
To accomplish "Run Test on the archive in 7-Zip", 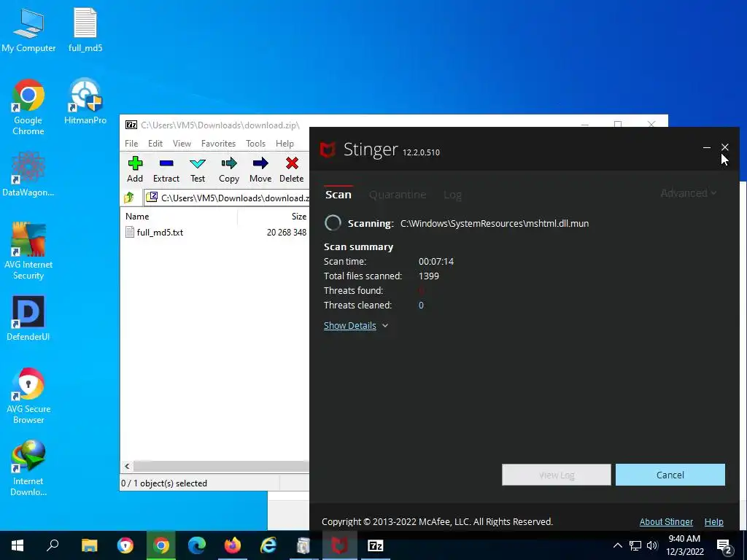I will click(198, 169).
